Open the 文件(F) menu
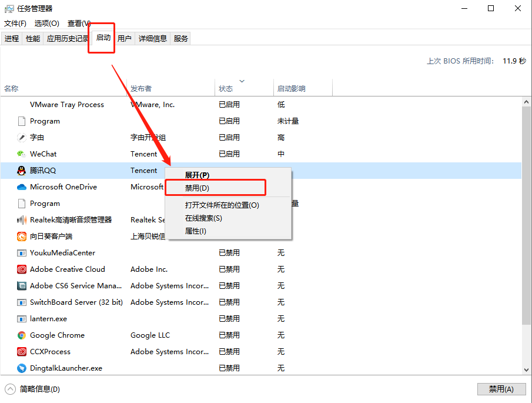The height and width of the screenshot is (403, 532). (15, 24)
